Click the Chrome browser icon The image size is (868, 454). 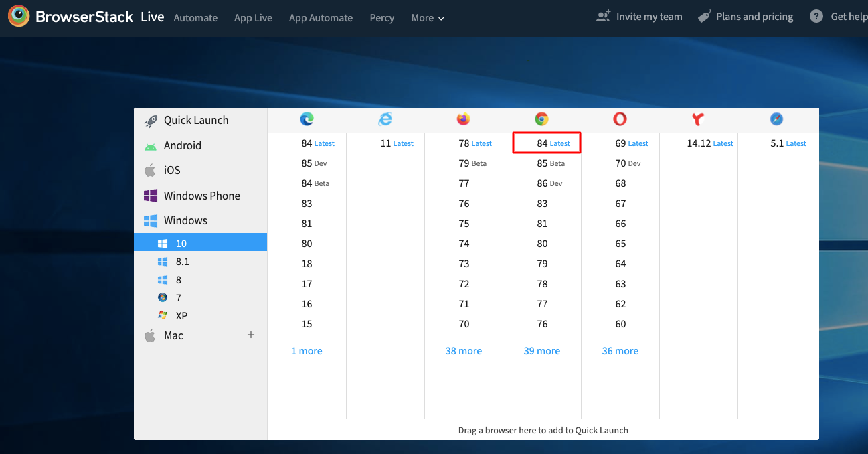click(x=541, y=119)
